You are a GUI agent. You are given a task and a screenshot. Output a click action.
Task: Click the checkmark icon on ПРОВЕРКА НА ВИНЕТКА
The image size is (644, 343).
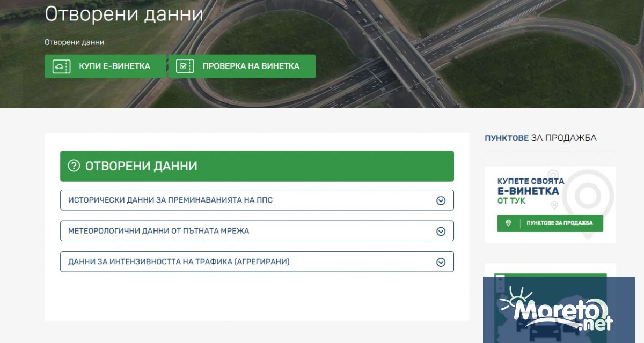(185, 66)
